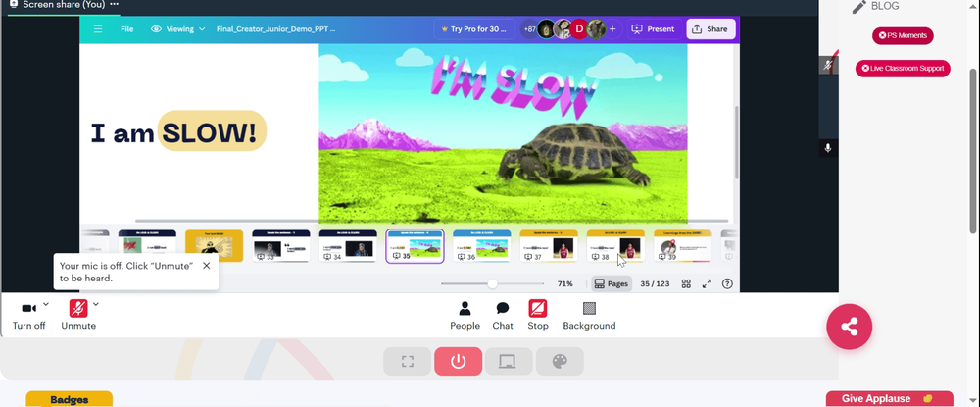The image size is (980, 407).
Task: Select page 35 thumbnail
Action: 415,246
